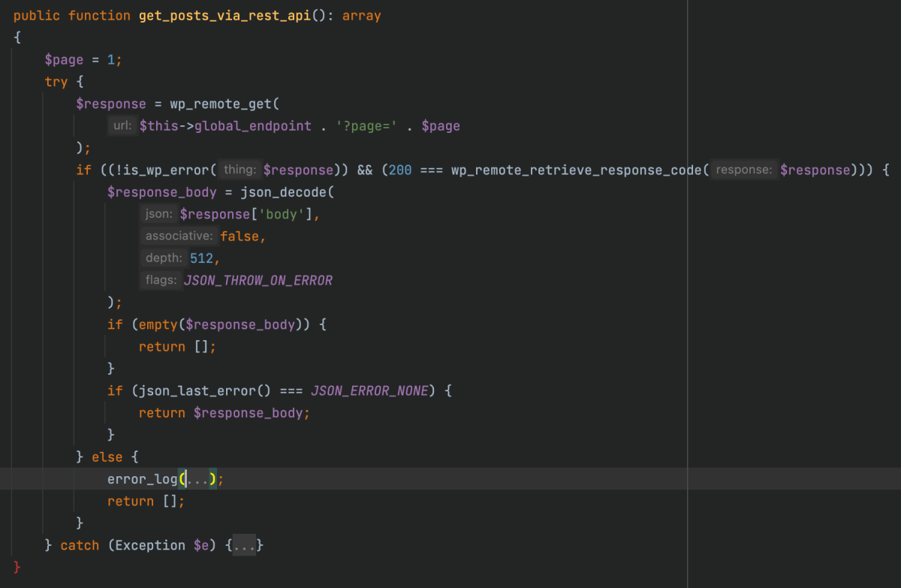The width and height of the screenshot is (901, 588).
Task: Click the 'response:' parameter hint
Action: 743,170
